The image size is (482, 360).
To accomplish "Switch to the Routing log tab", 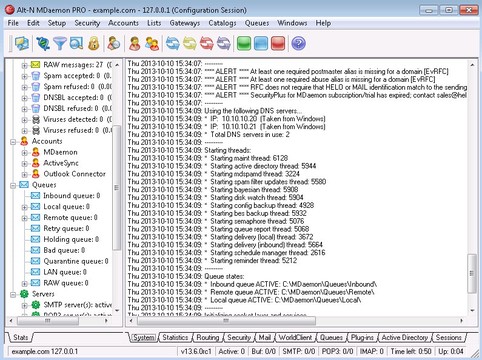I will click(207, 337).
